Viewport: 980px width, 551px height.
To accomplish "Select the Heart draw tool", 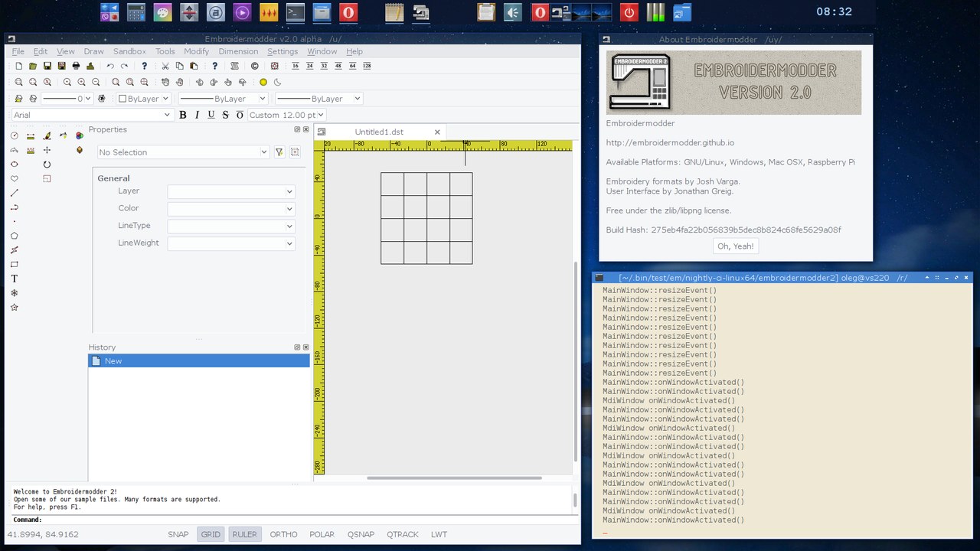I will (14, 179).
